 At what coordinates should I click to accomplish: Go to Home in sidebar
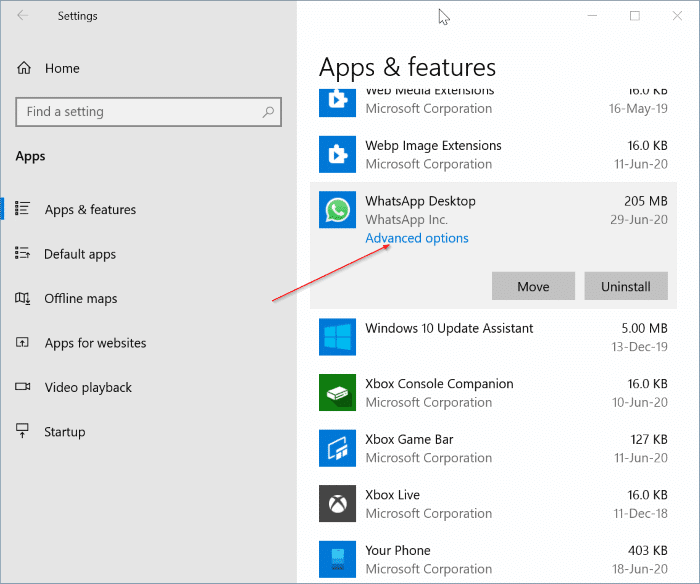point(62,68)
